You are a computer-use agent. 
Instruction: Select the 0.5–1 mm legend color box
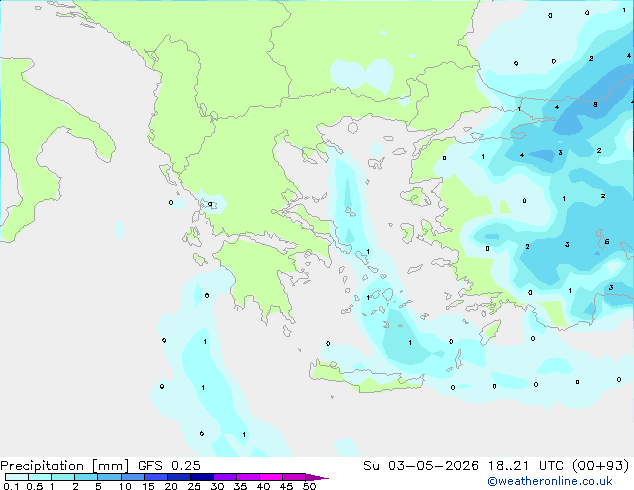click(40, 477)
